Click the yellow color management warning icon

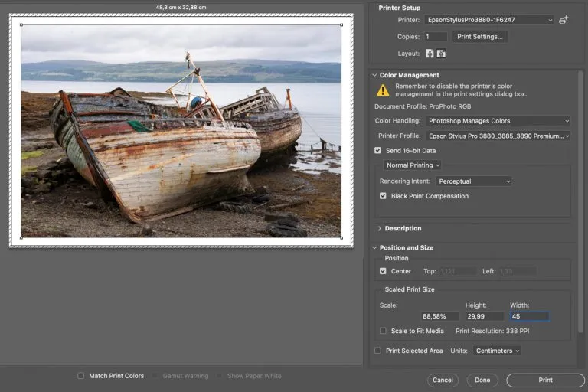[383, 90]
